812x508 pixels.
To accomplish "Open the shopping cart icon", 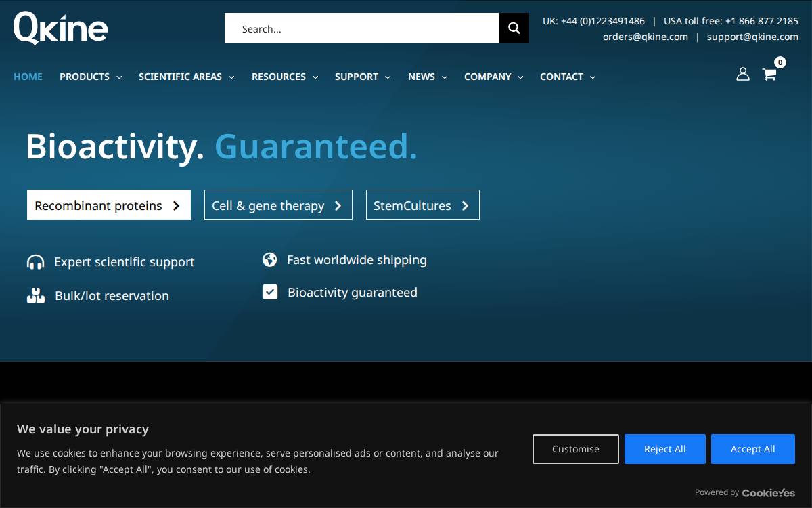I will pos(769,75).
